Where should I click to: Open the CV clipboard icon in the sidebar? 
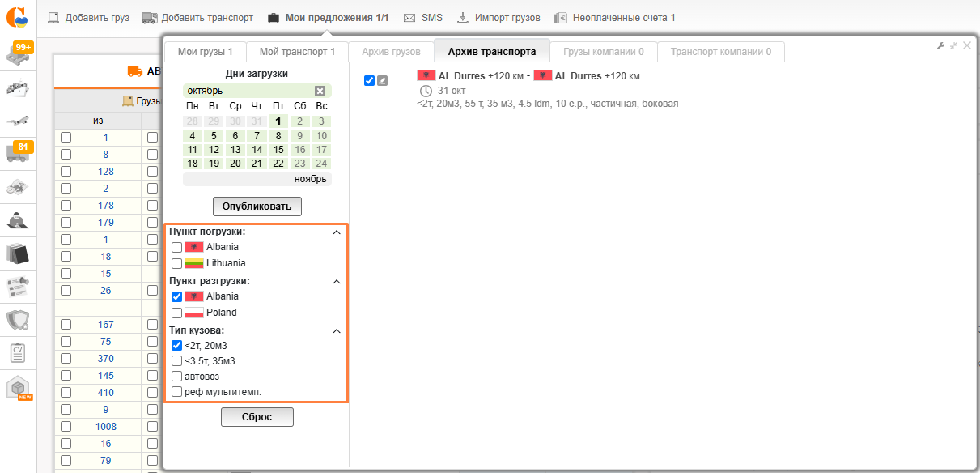pos(18,353)
